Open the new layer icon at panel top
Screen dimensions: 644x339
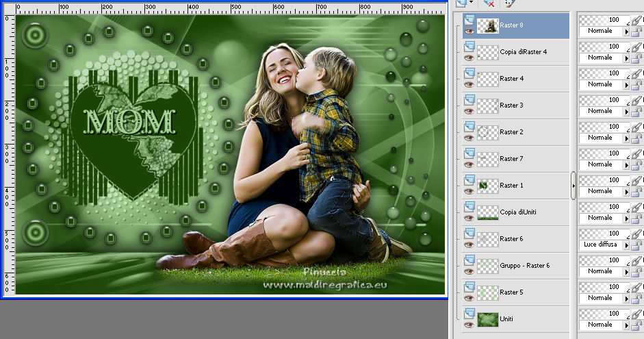pyautogui.click(x=462, y=3)
